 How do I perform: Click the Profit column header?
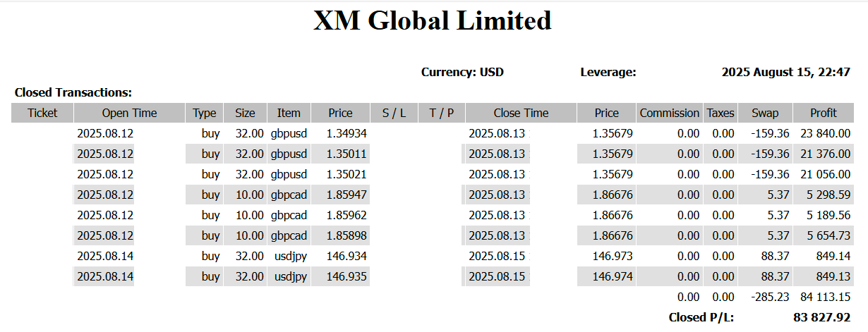point(824,113)
